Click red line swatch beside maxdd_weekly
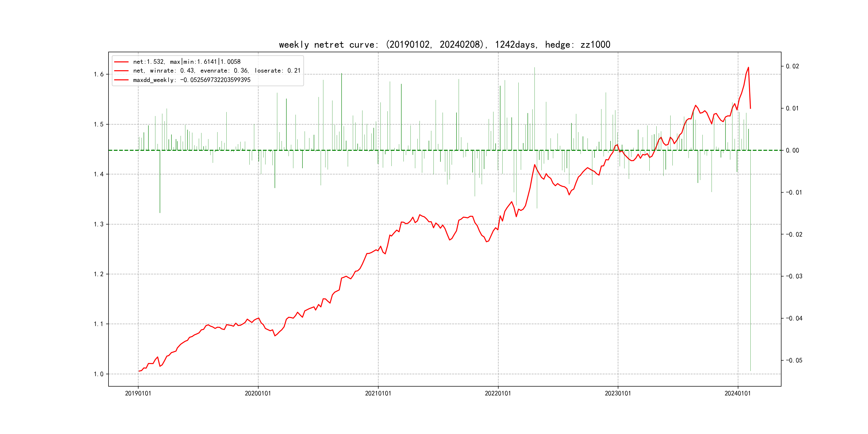868x434 pixels. (x=121, y=80)
